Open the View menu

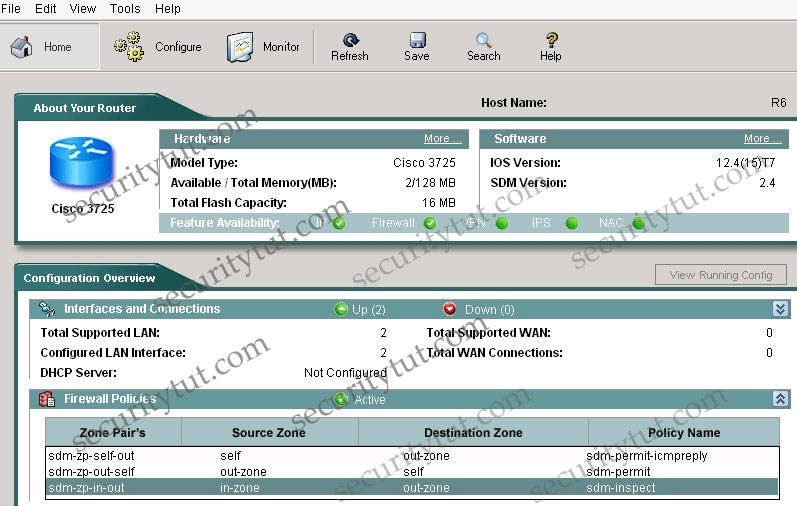coord(83,9)
